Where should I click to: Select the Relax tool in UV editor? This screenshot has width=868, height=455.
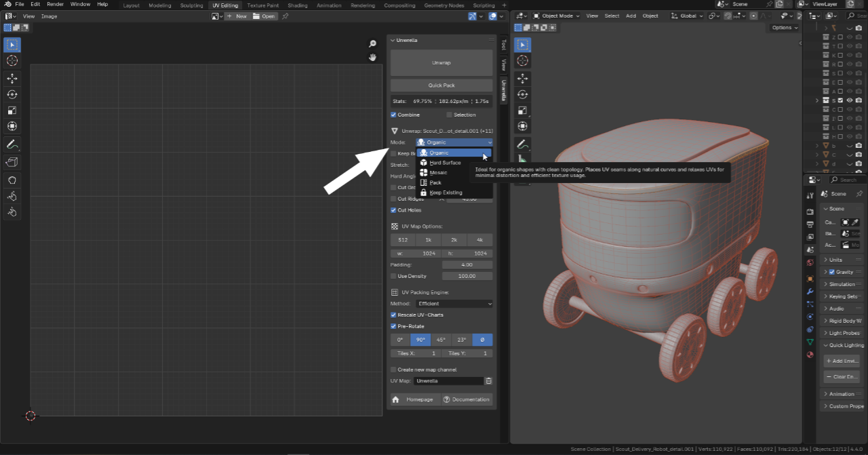[x=12, y=196]
